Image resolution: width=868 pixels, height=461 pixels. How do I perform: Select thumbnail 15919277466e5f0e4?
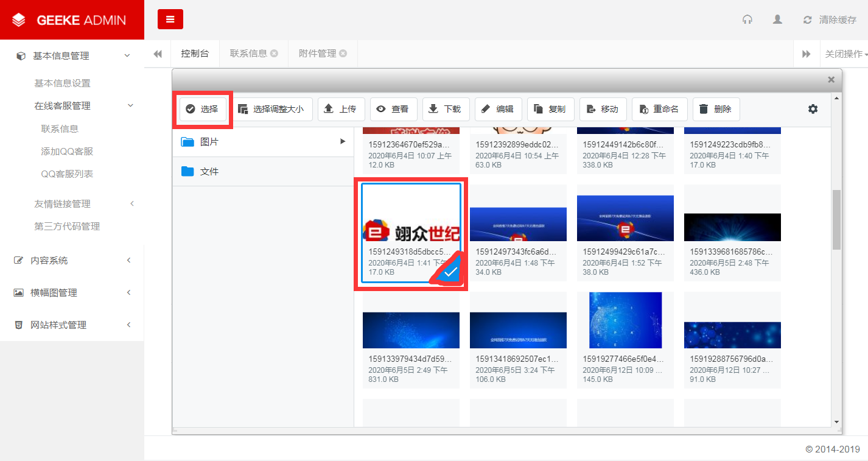[625, 340]
